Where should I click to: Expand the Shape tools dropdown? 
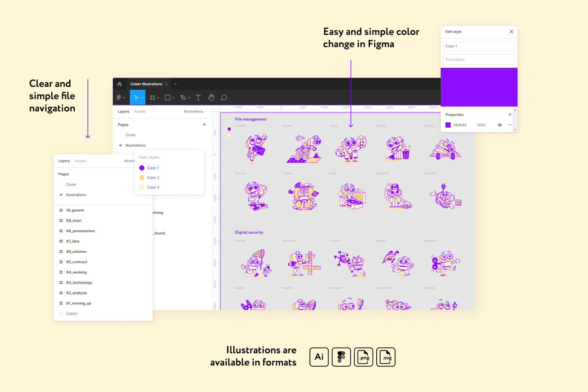pyautogui.click(x=173, y=97)
